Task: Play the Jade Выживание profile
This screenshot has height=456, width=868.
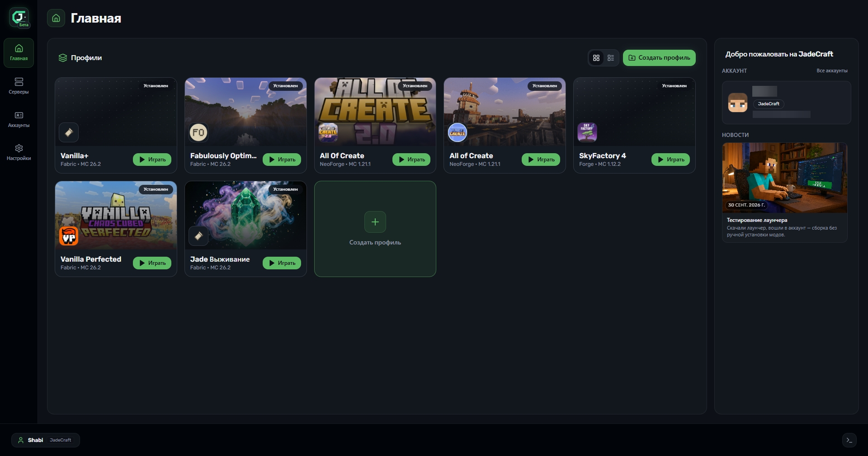Action: pos(282,263)
